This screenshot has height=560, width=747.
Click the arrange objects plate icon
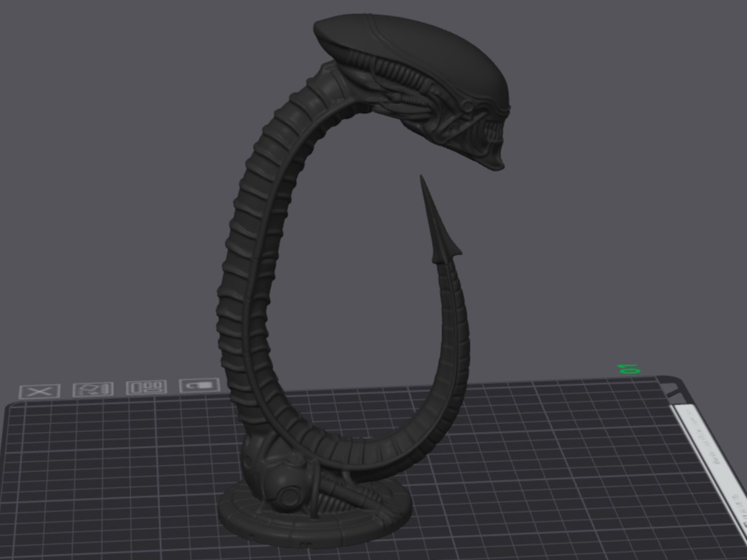146,387
